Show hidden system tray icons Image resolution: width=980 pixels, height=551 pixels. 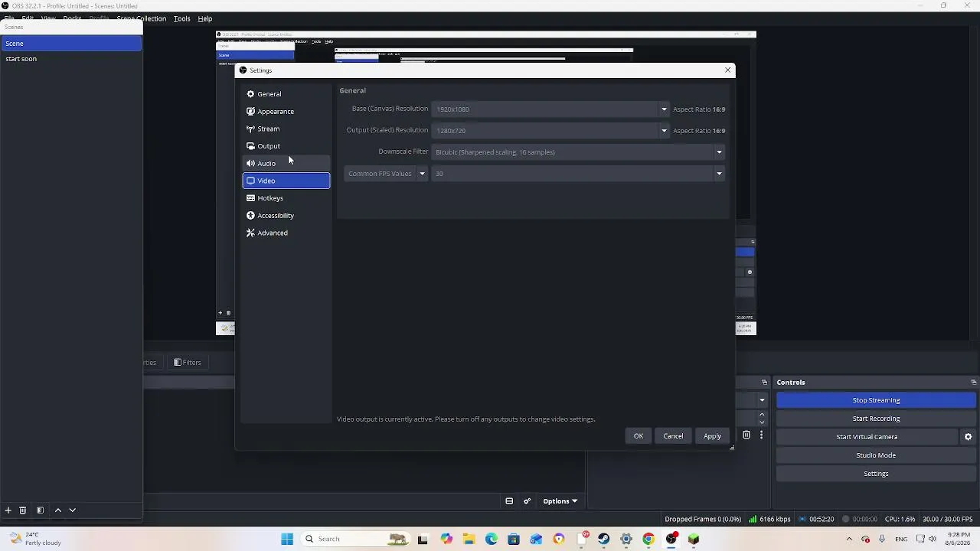click(x=848, y=540)
